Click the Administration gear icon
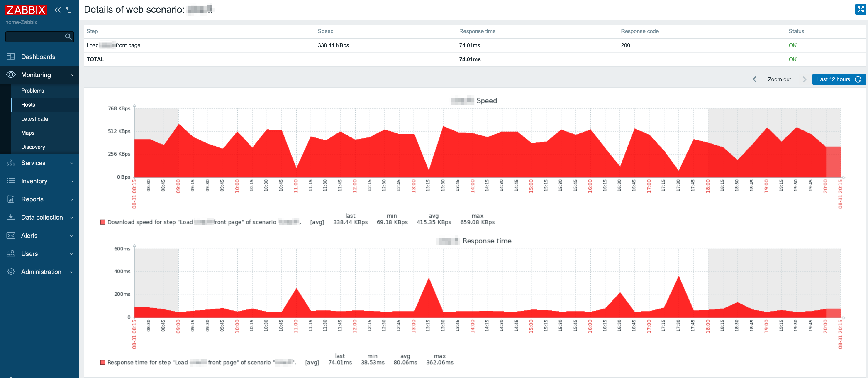This screenshot has width=868, height=378. click(x=11, y=271)
